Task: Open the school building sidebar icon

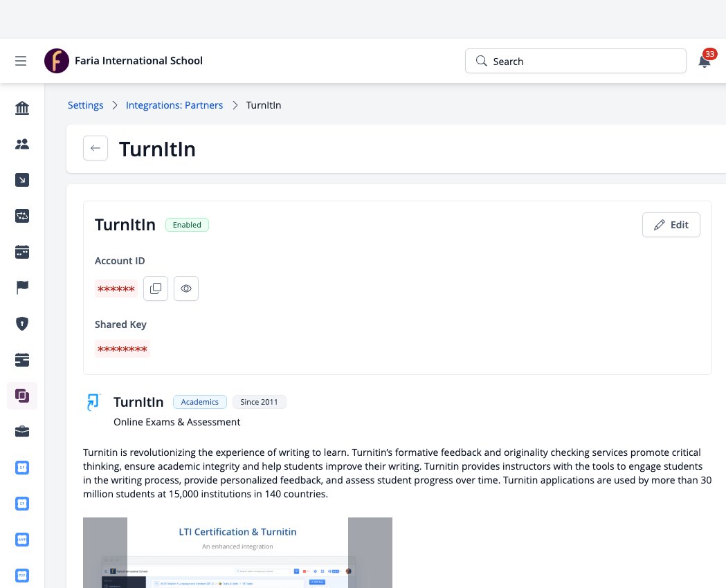Action: tap(22, 108)
